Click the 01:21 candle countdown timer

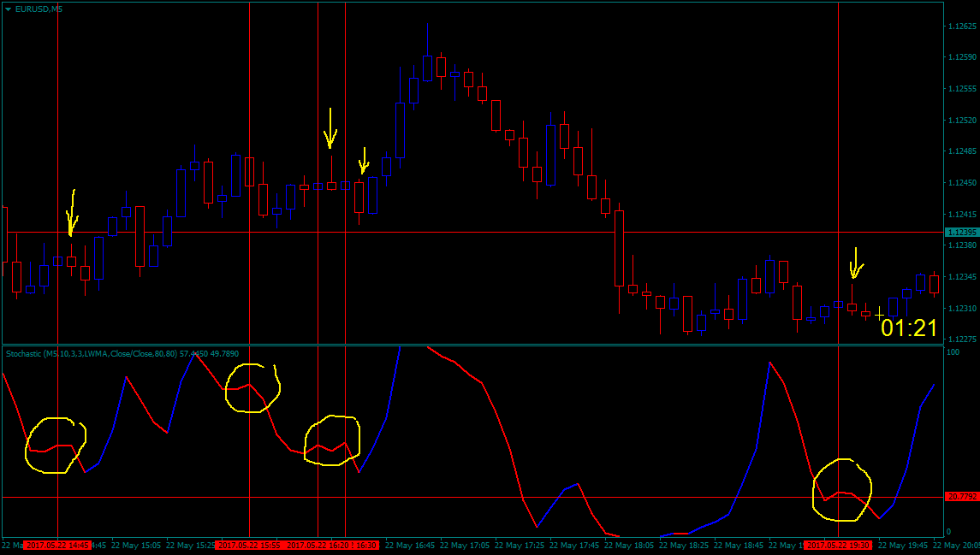click(x=909, y=328)
